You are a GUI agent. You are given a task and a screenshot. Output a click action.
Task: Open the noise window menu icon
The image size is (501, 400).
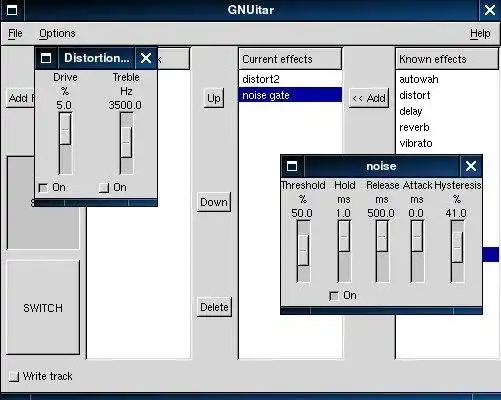coord(292,166)
